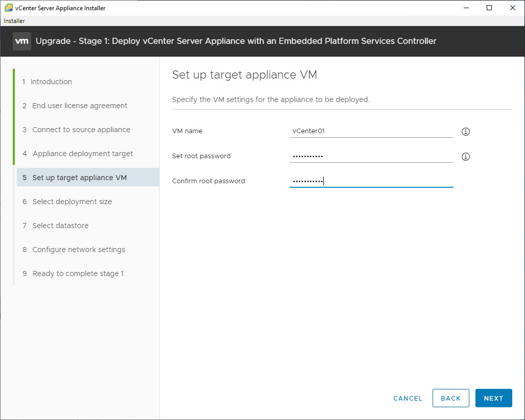Viewport: 525px width, 420px height.
Task: Click the 'VM name' label
Action: coord(187,131)
